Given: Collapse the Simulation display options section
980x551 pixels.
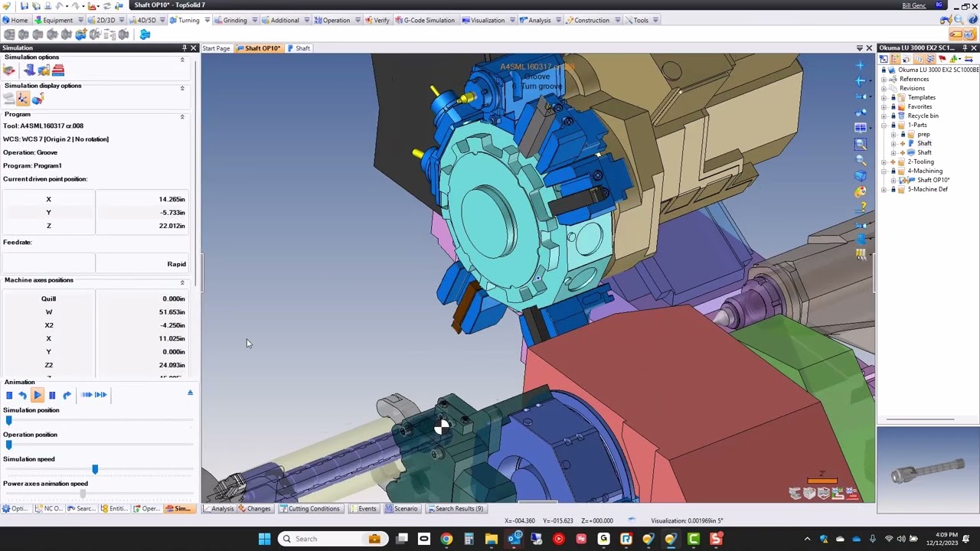Looking at the screenshot, I should (182, 88).
